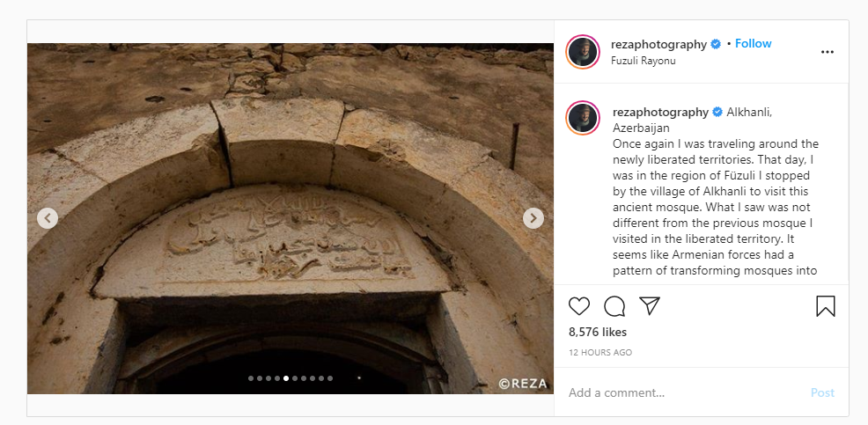This screenshot has height=425, width=868.
Task: Save post using the bookmark icon
Action: point(826,306)
